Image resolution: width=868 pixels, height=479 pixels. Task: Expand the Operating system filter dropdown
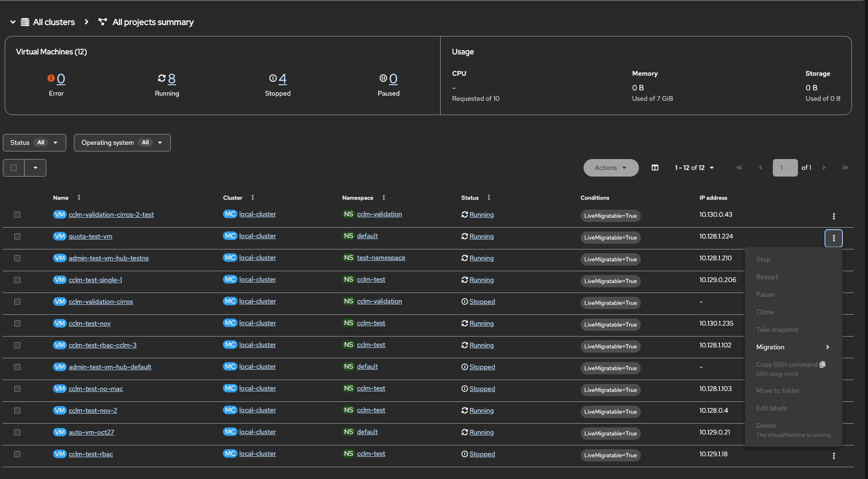122,142
